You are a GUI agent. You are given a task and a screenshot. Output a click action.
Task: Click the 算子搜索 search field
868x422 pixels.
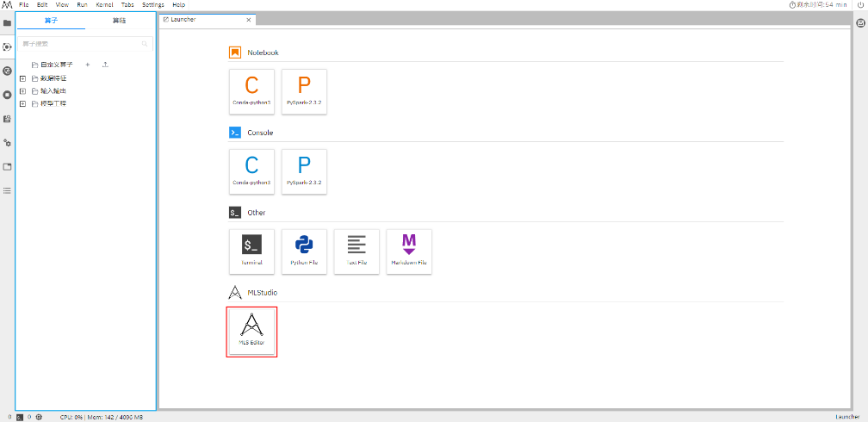(x=85, y=44)
